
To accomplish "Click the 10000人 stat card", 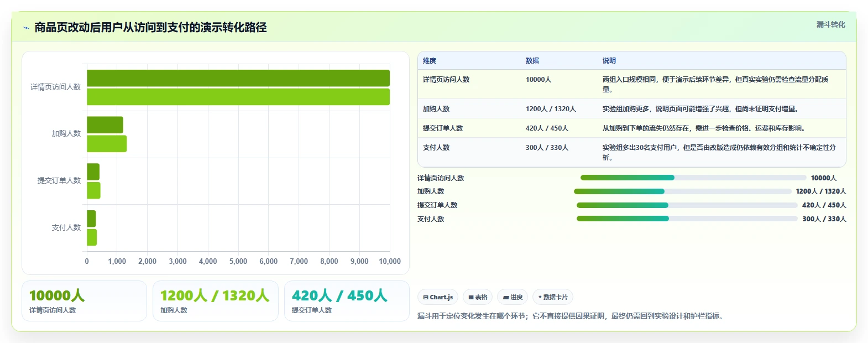I will click(84, 301).
